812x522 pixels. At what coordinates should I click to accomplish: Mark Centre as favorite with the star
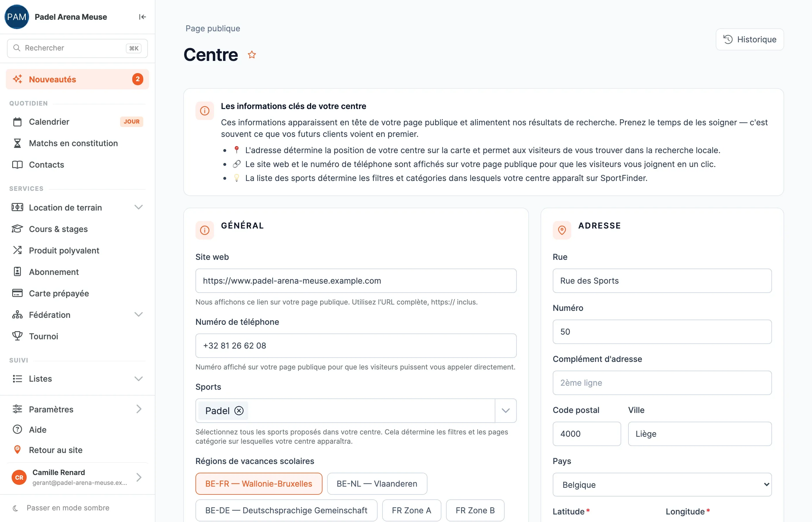point(251,55)
